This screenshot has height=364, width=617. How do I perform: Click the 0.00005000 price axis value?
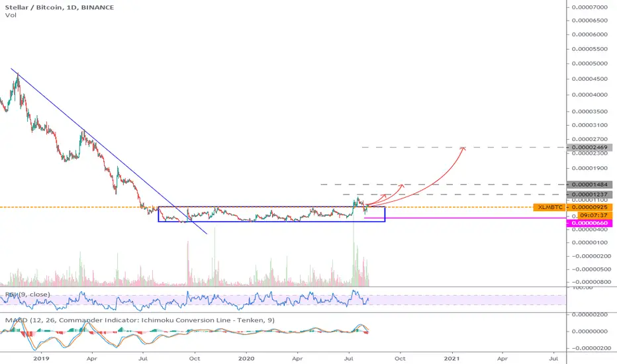pos(589,64)
